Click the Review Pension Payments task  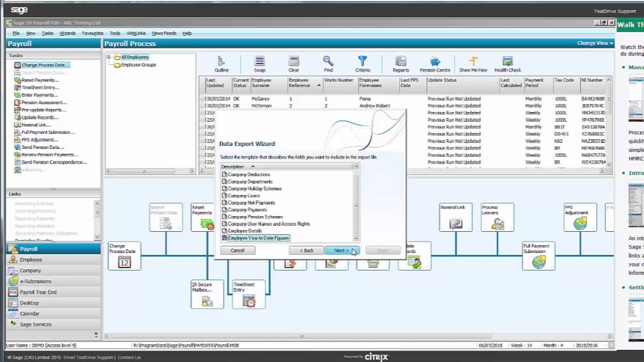click(50, 155)
